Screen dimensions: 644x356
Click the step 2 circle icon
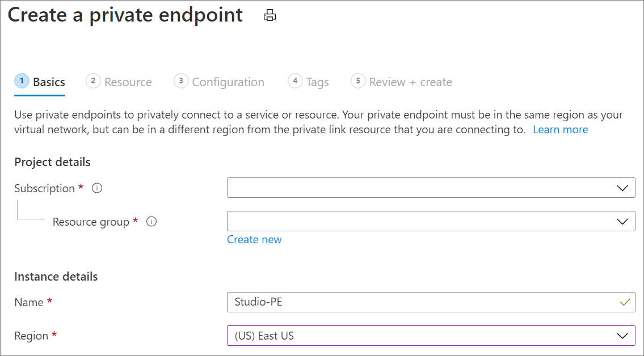[x=93, y=81]
